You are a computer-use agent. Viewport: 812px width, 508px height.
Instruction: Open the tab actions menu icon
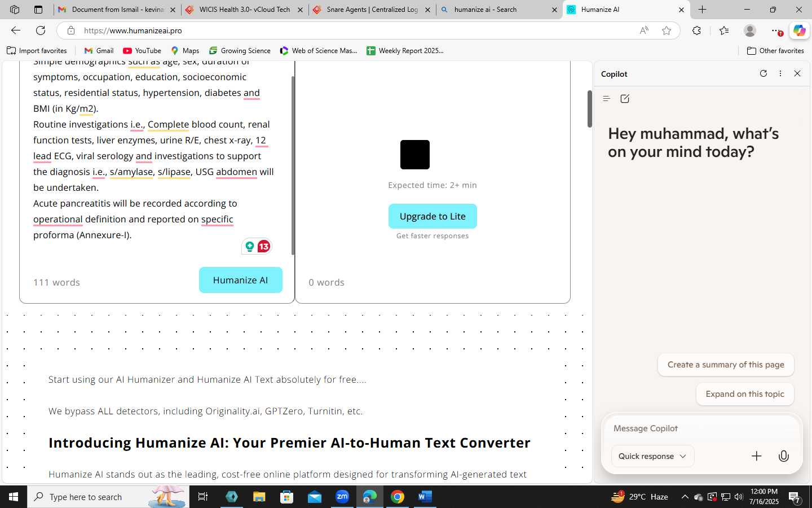38,10
